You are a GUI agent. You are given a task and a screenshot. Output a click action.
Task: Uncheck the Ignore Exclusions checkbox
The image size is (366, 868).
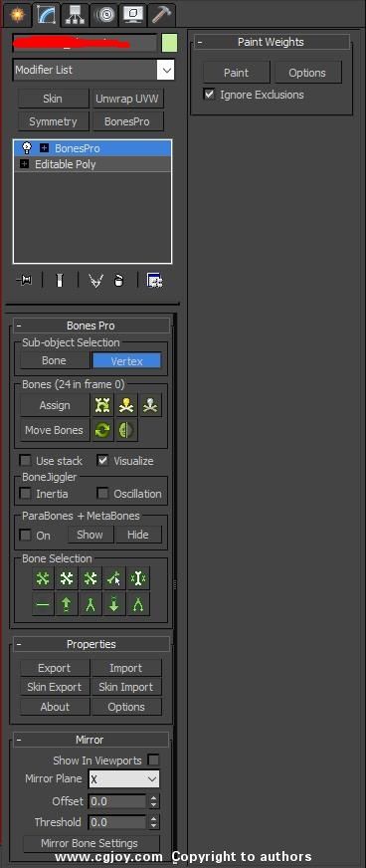(209, 95)
